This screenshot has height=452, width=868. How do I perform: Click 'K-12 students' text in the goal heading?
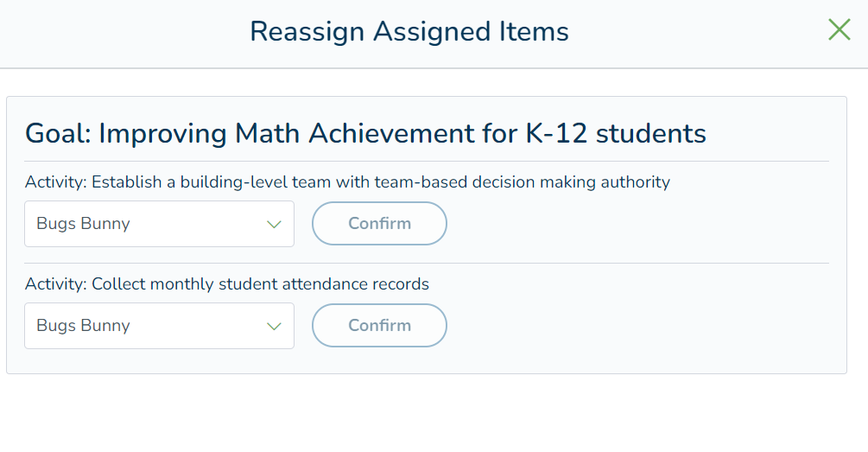click(x=616, y=134)
